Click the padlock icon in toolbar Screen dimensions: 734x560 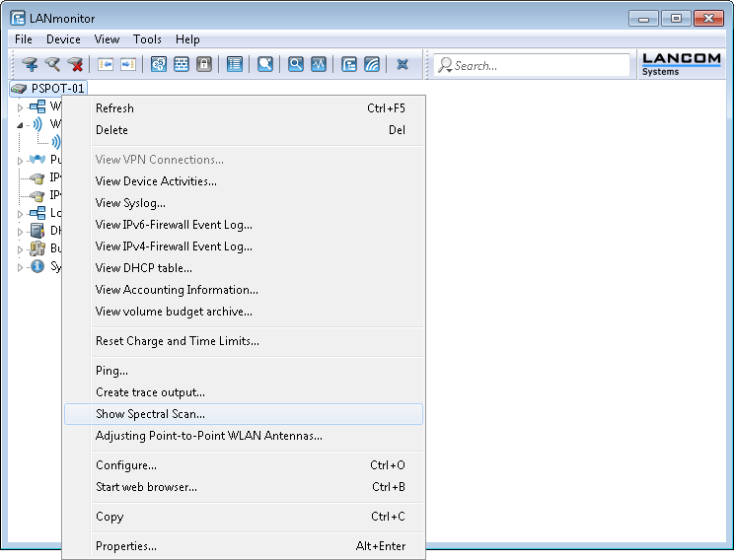(204, 64)
